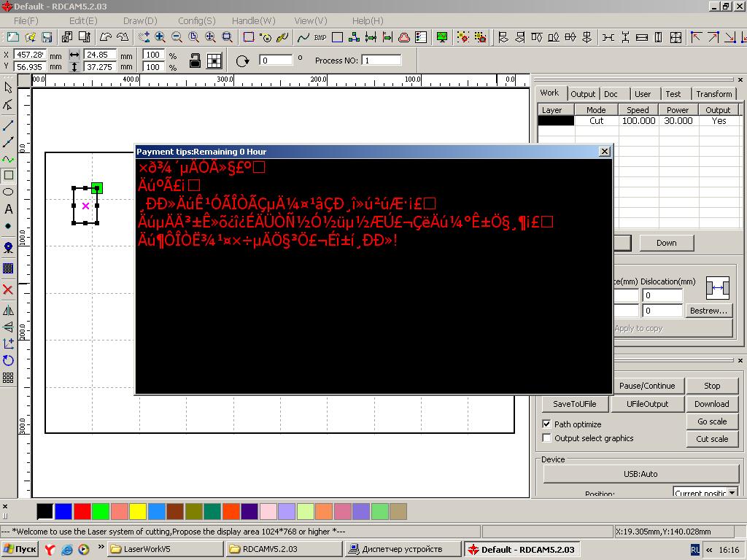Pick the blue color swatch
Viewport: 747px width, 560px height.
point(63,511)
